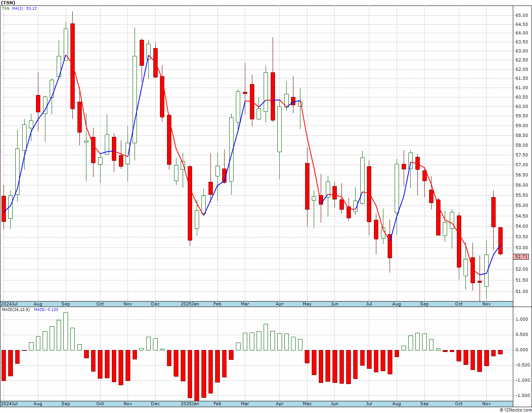Click the "61.00" price axis label
532x413 pixels.
521,88
